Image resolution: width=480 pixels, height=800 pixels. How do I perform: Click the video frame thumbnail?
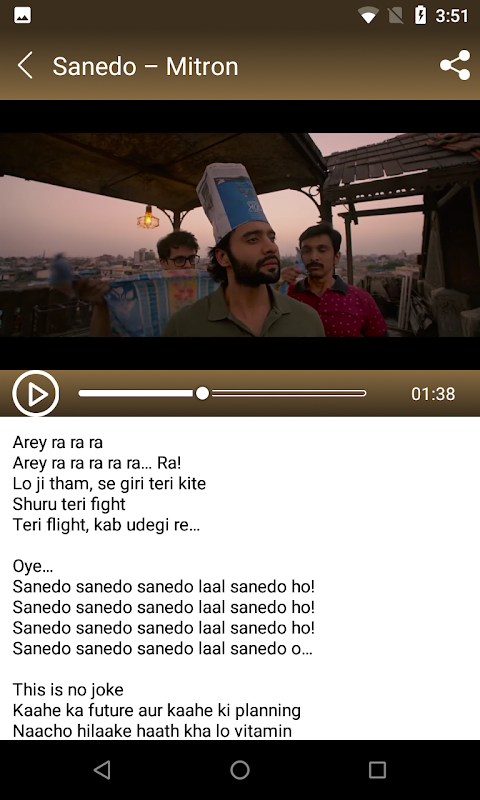(x=240, y=235)
